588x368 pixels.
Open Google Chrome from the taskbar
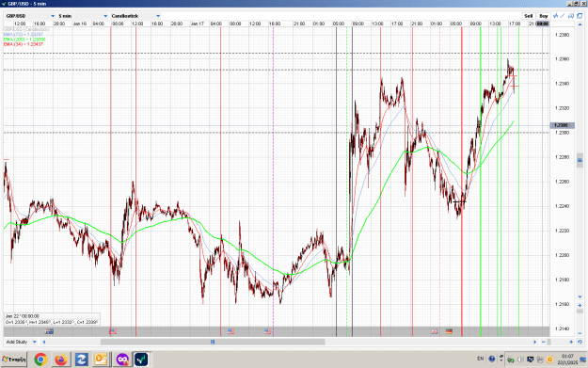point(40,360)
